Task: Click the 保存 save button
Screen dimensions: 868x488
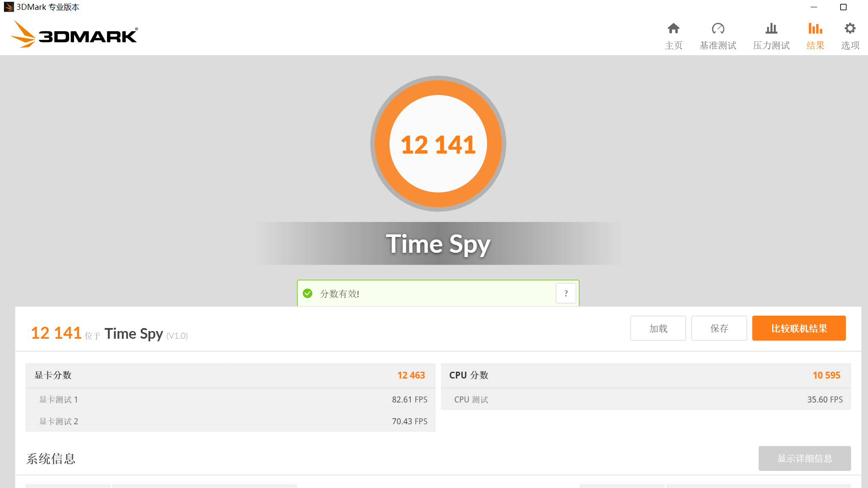Action: coord(719,328)
